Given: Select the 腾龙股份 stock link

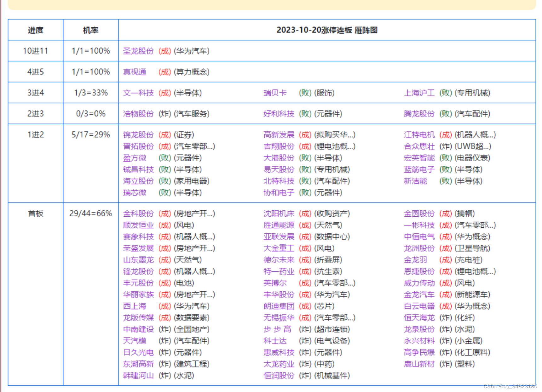Looking at the screenshot, I should (x=419, y=114).
